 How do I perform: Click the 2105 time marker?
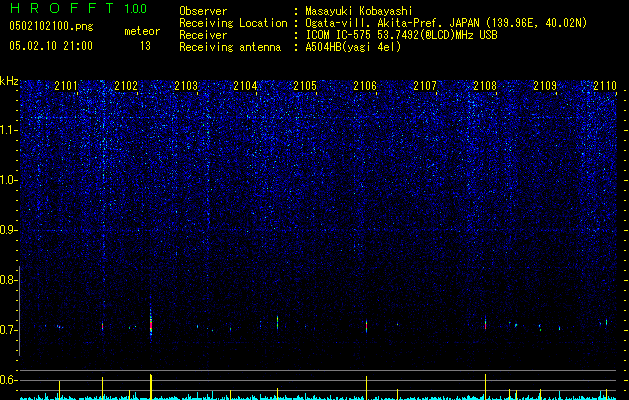click(305, 86)
